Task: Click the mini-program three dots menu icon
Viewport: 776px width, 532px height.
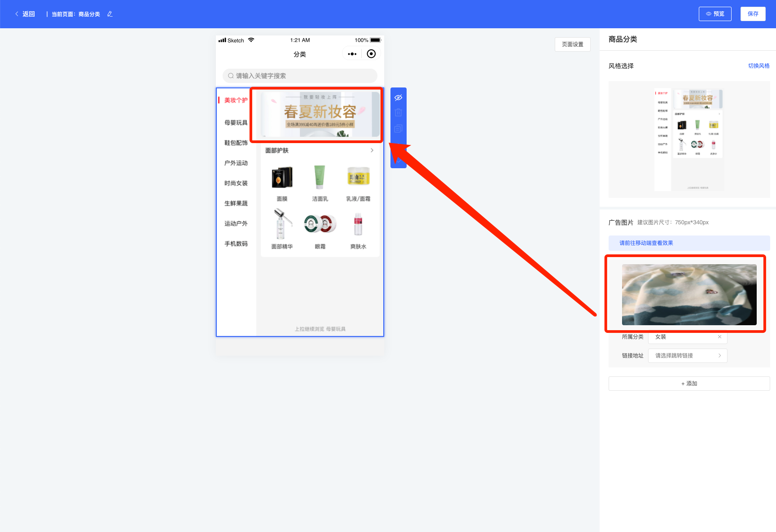Action: (352, 54)
